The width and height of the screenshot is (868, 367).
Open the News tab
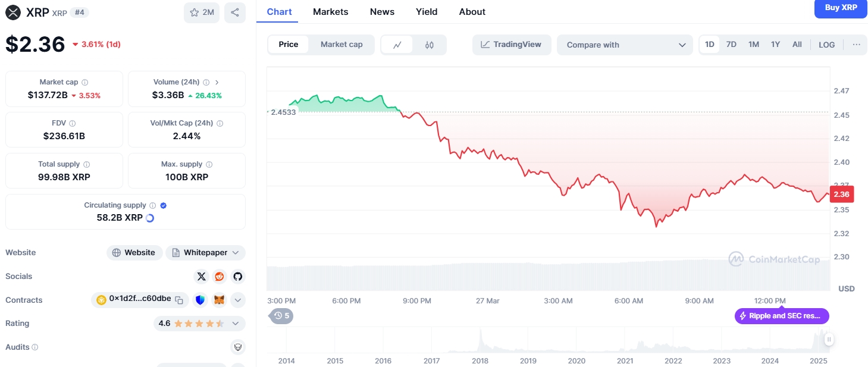382,12
